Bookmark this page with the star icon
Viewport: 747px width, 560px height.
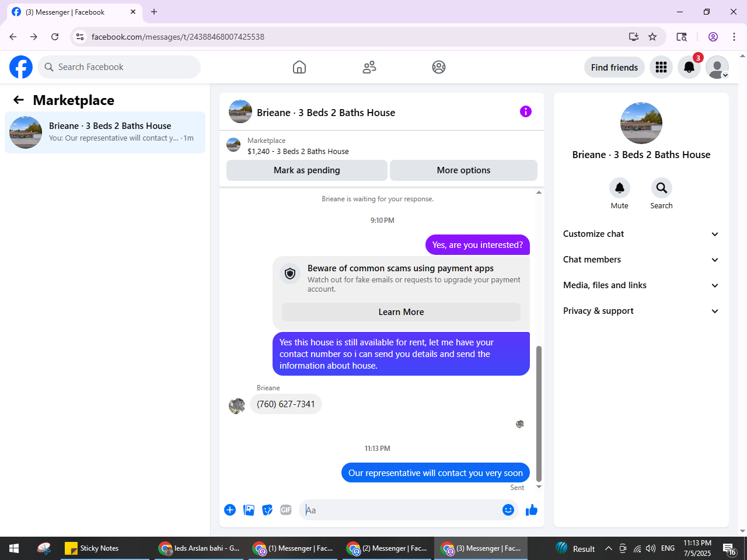coord(652,37)
